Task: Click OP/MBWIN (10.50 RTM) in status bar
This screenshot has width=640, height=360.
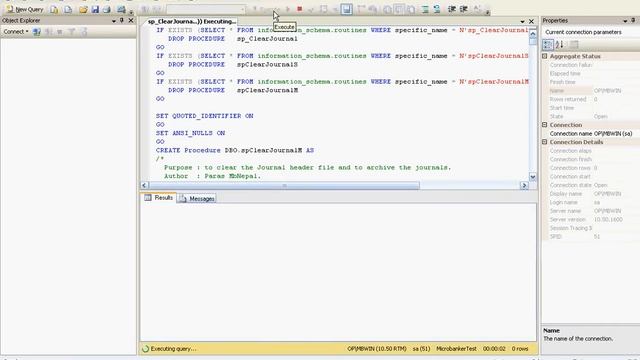Action: point(377,349)
